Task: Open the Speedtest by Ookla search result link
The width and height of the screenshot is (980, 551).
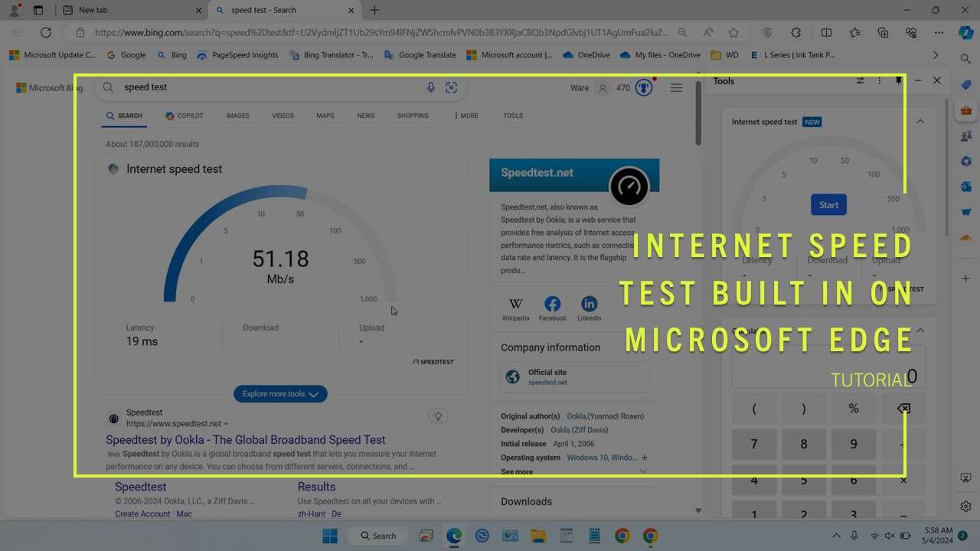Action: point(245,439)
